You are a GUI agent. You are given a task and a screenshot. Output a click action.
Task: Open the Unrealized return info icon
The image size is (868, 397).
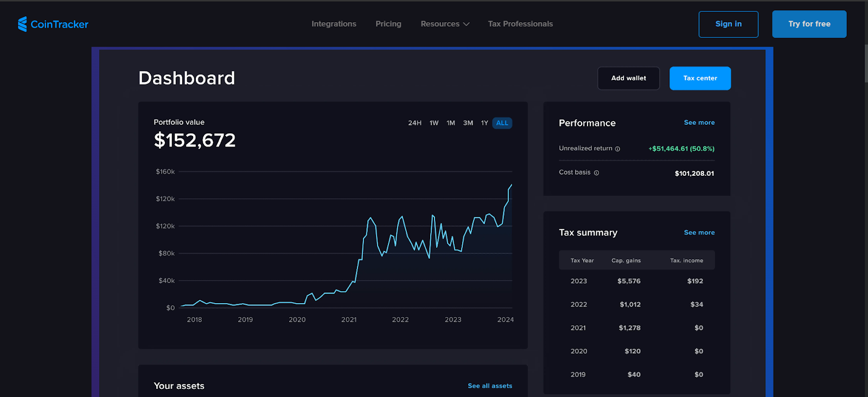click(x=617, y=149)
